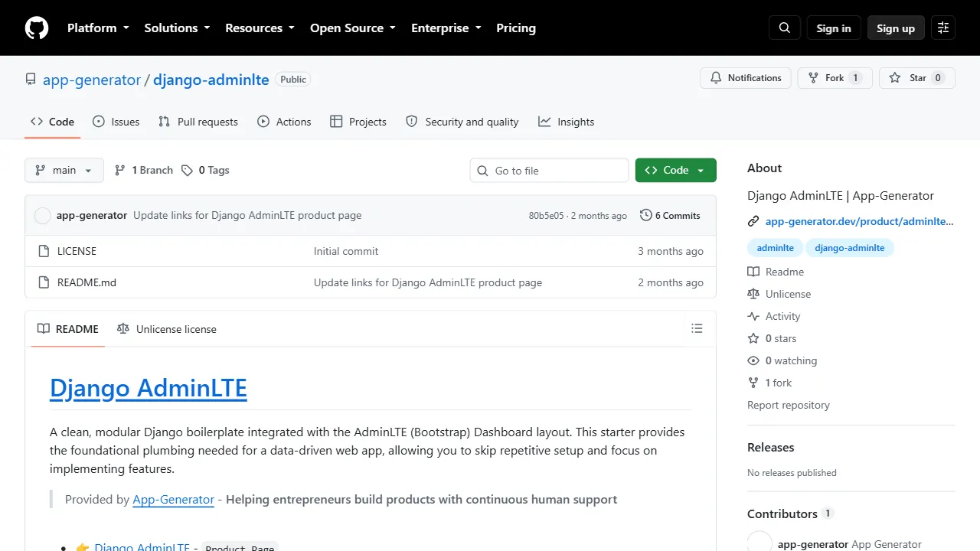Click the Report repository link

789,405
